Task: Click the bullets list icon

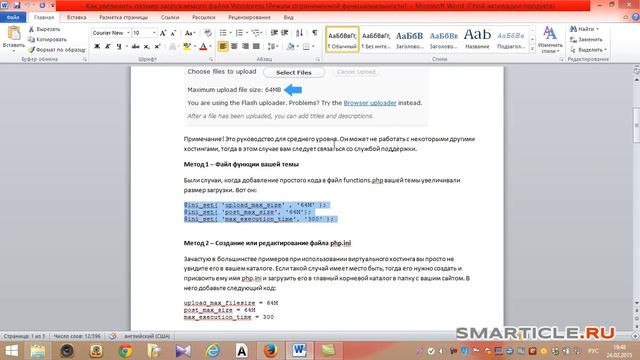Action: click(223, 33)
